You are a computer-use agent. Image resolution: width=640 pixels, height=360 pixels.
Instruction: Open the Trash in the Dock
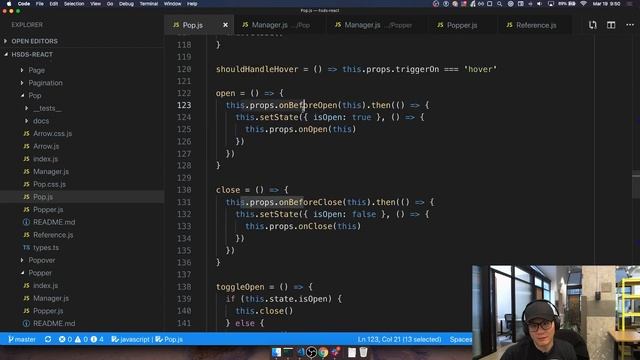coord(363,352)
